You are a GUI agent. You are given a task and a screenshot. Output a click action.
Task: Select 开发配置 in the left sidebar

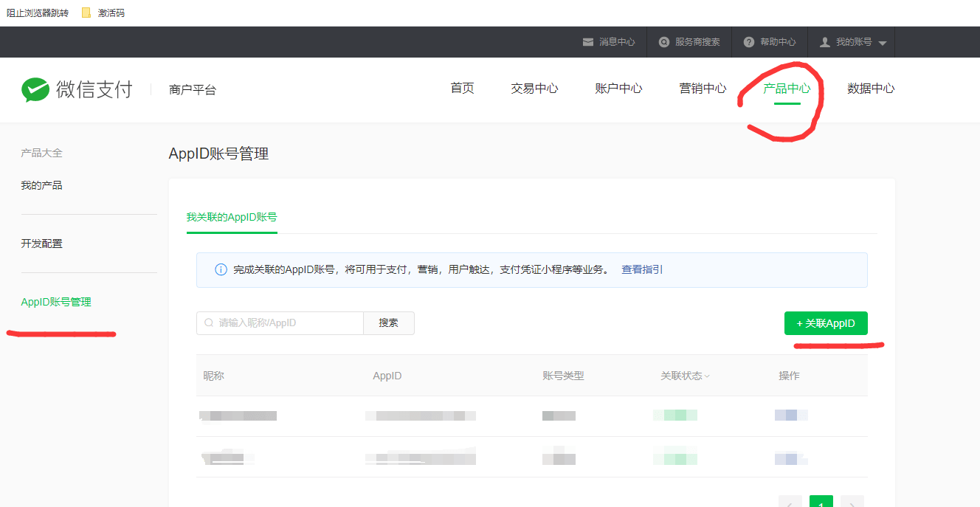(x=42, y=244)
